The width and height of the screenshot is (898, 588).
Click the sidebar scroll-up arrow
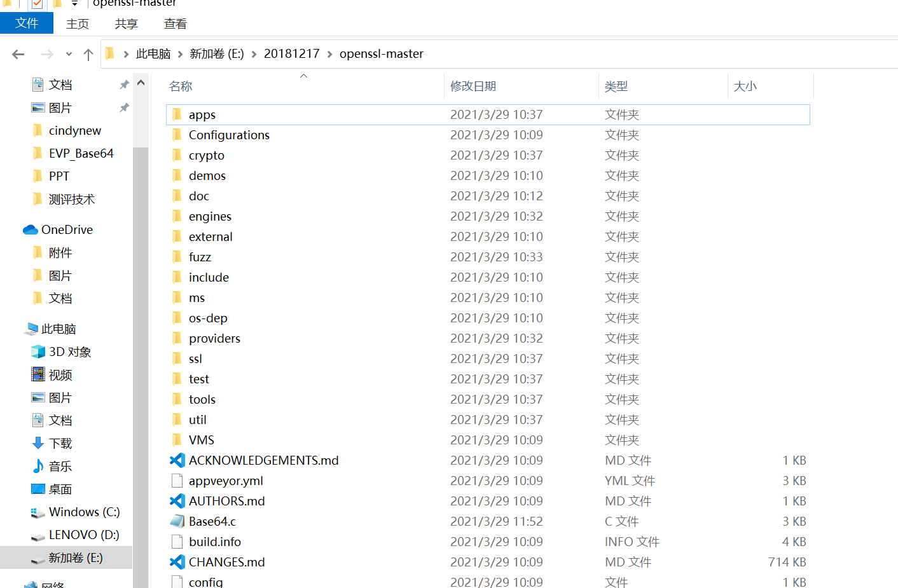141,83
